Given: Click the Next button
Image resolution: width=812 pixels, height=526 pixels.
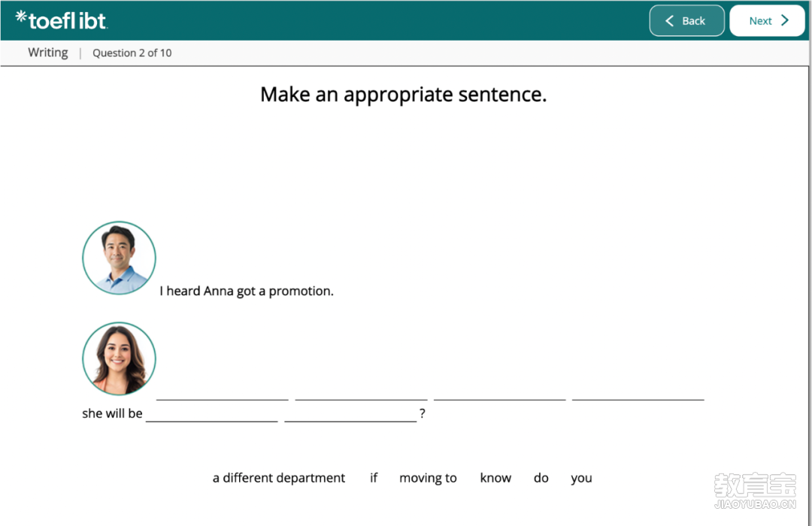Looking at the screenshot, I should [x=767, y=21].
